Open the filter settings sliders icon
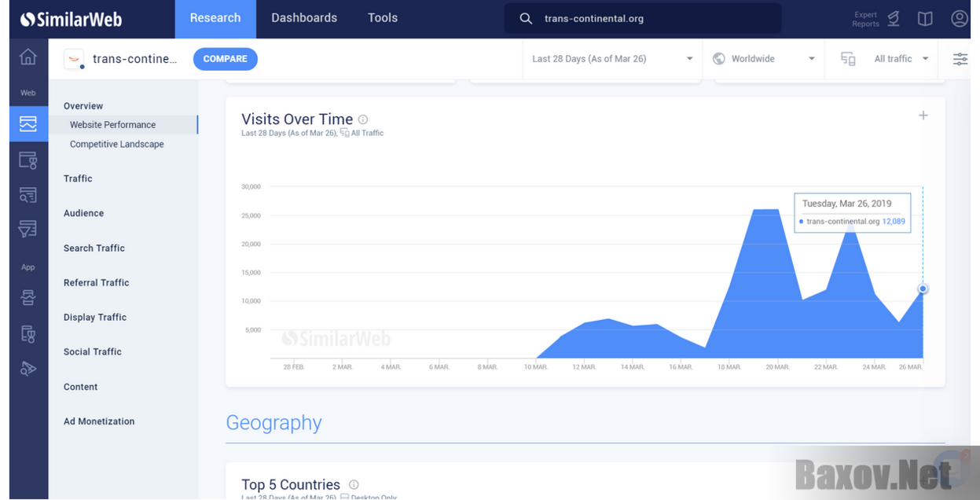This screenshot has height=500, width=980. pos(960,59)
